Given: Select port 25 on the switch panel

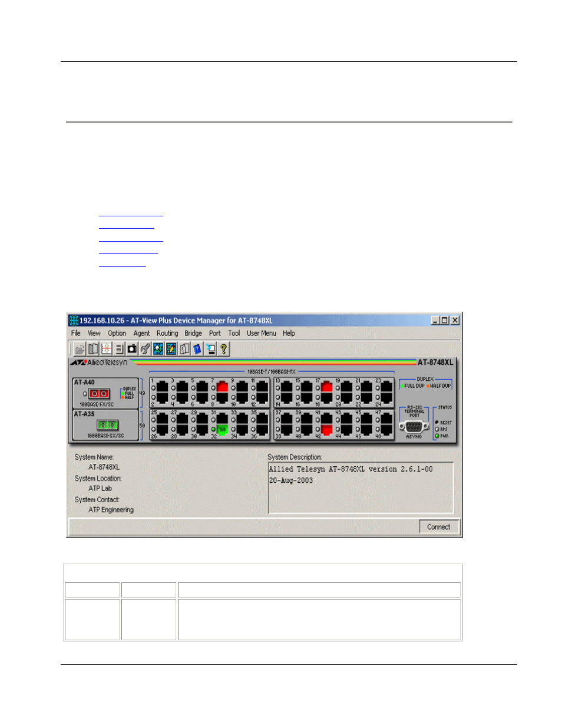Looking at the screenshot, I should [x=162, y=419].
